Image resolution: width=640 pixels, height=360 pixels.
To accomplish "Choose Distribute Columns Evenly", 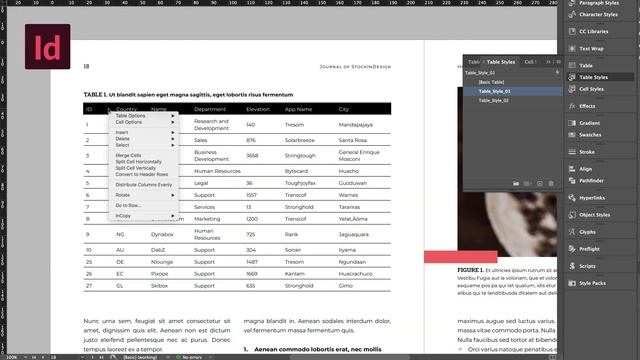I will click(144, 184).
